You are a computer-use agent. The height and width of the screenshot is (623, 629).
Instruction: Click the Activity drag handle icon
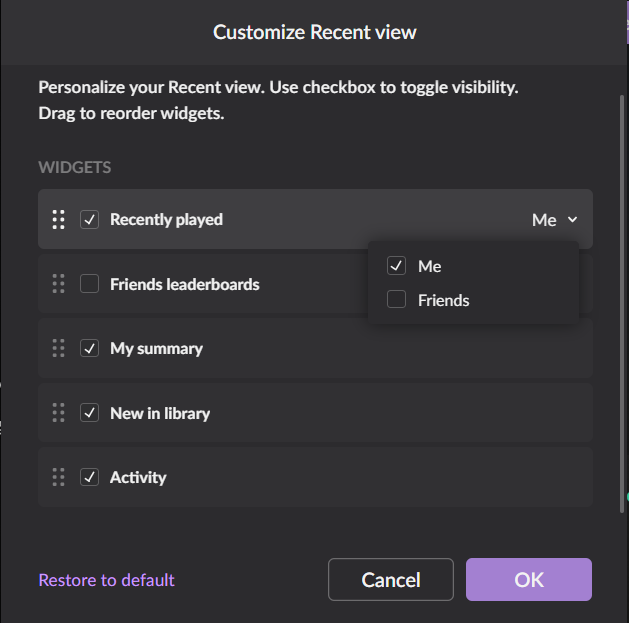click(59, 477)
